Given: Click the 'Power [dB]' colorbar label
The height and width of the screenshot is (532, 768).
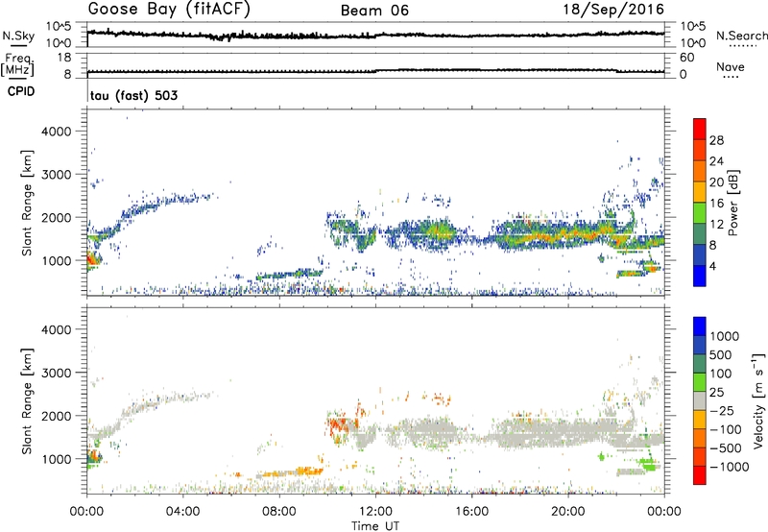Looking at the screenshot, I should [x=732, y=203].
